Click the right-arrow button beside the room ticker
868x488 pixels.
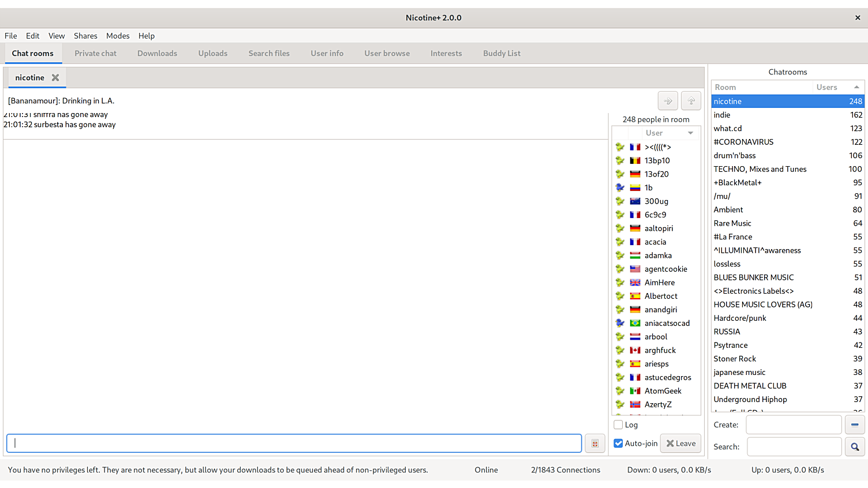coord(668,101)
